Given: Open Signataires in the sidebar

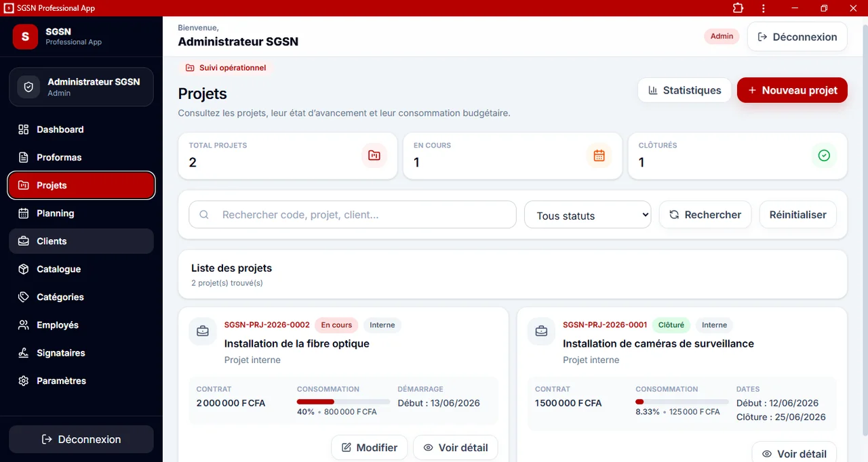Looking at the screenshot, I should tap(81, 353).
